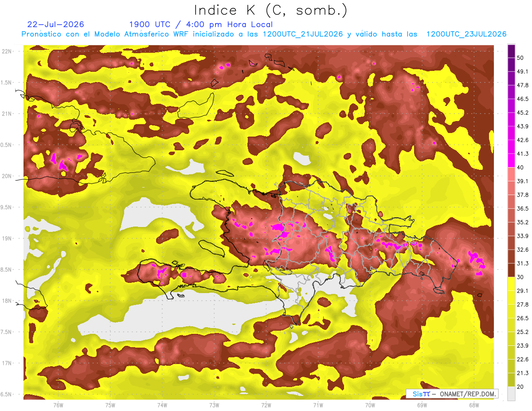Click the '70W' longitude axis label

point(370,405)
